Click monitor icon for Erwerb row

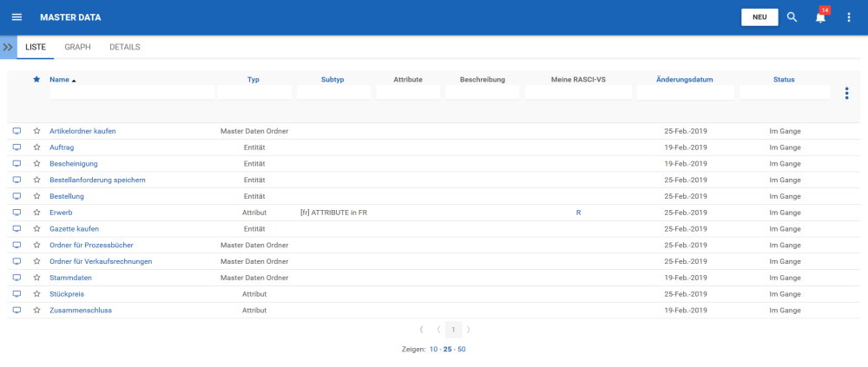tap(16, 213)
